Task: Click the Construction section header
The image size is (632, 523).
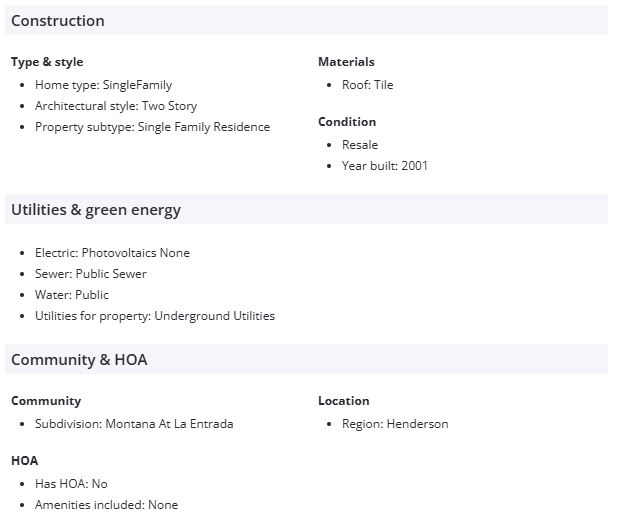Action: point(58,21)
